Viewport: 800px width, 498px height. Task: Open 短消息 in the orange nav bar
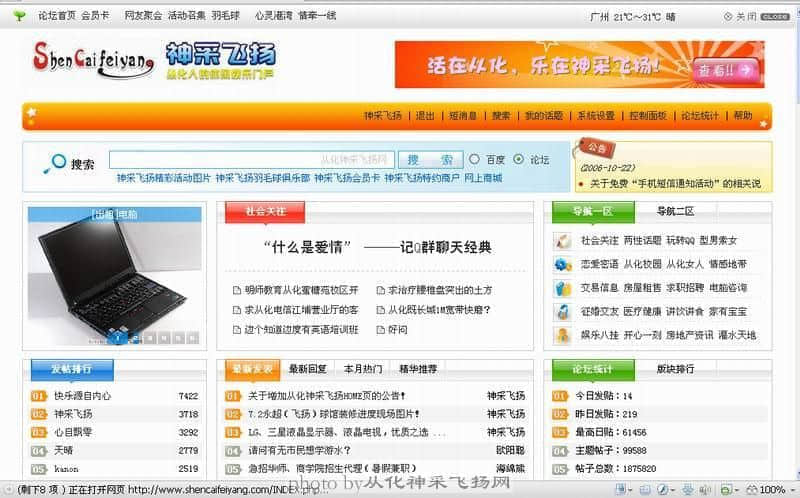tap(463, 116)
